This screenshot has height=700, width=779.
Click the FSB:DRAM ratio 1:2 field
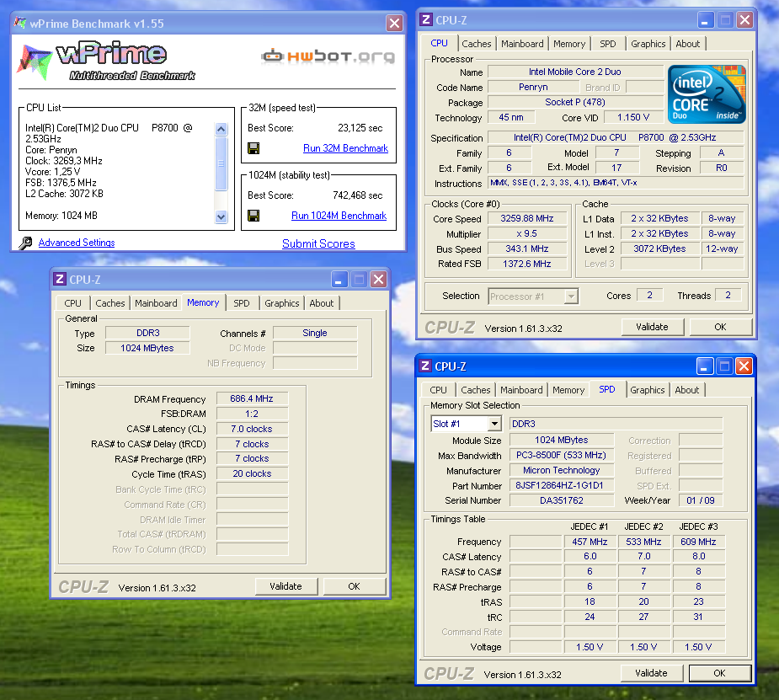point(252,414)
